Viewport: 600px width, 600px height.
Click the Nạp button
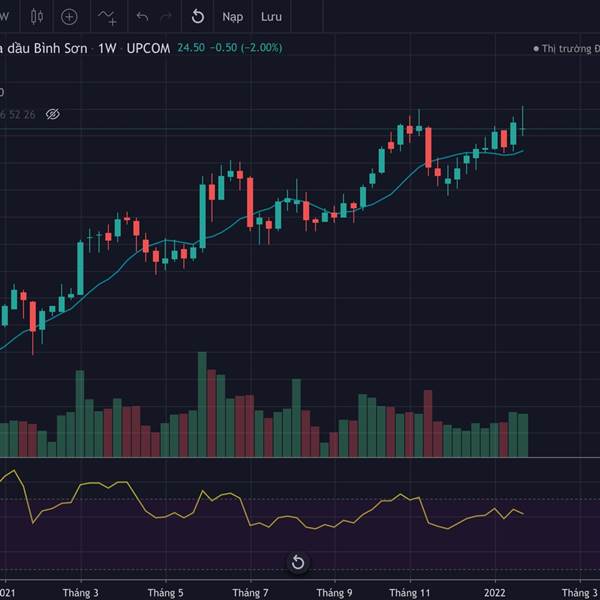pyautogui.click(x=233, y=17)
